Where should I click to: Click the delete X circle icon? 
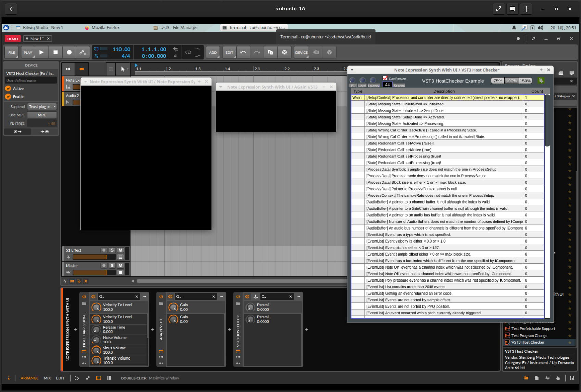pyautogui.click(x=284, y=52)
